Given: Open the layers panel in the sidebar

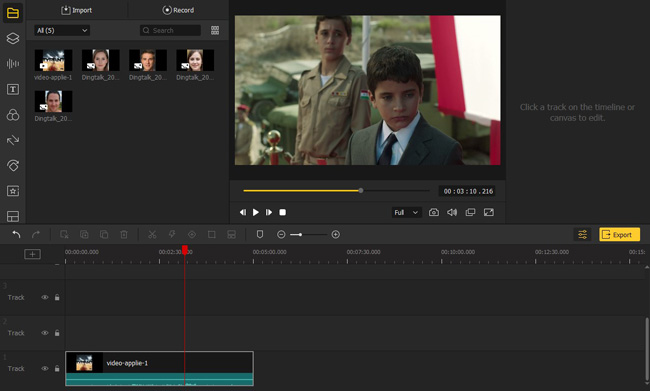Looking at the screenshot, I should point(13,38).
